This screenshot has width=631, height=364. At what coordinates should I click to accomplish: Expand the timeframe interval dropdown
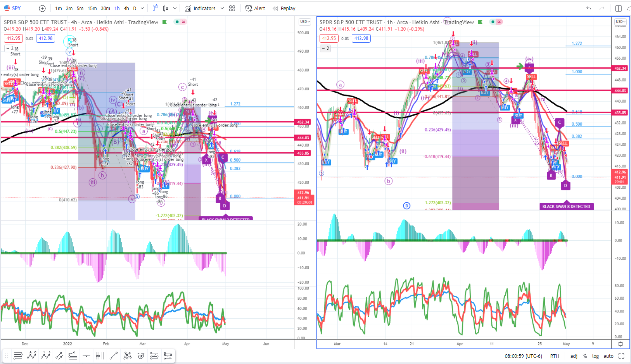pos(142,8)
